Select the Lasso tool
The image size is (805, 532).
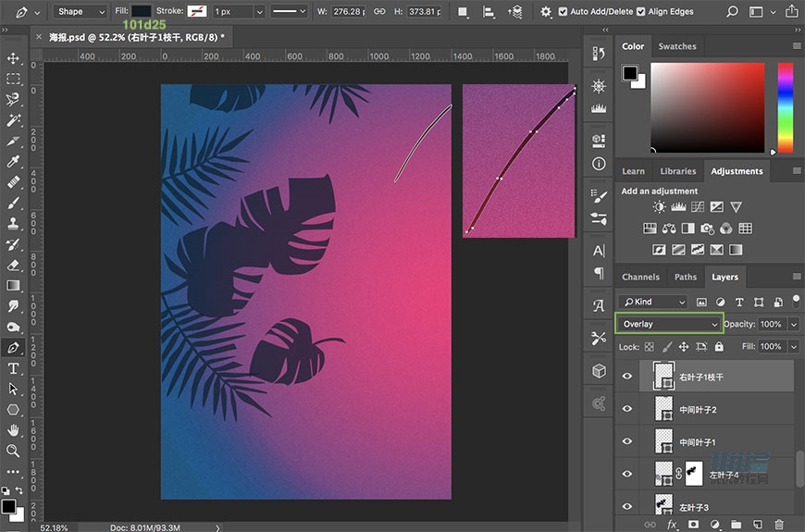pos(13,100)
